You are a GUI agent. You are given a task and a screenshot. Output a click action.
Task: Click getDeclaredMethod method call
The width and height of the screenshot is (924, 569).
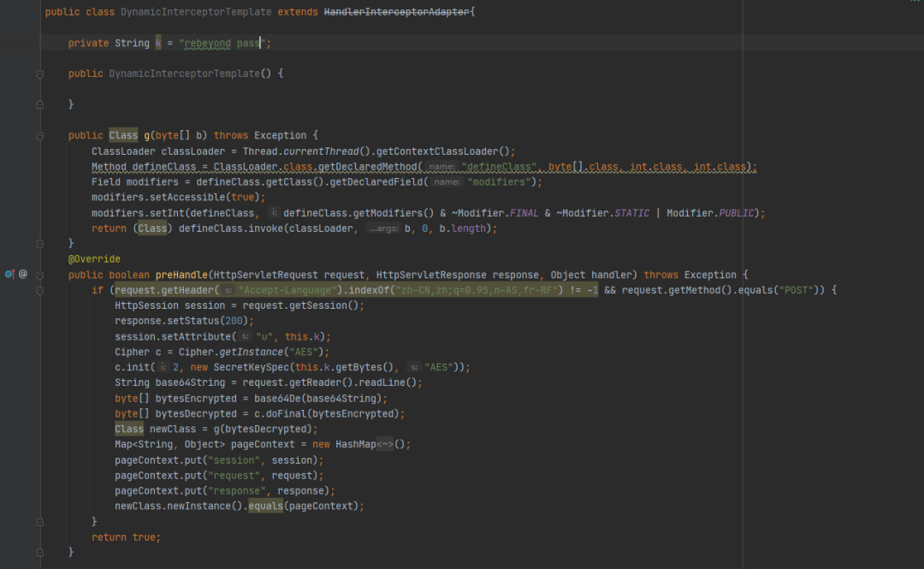click(368, 167)
